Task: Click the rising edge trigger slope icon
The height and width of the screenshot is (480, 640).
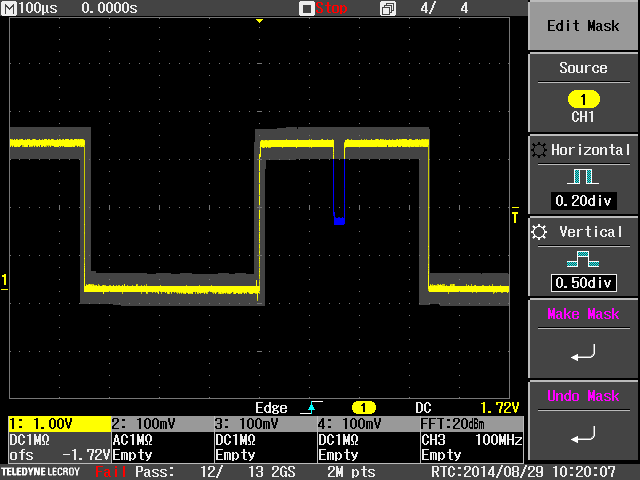Action: pos(311,407)
